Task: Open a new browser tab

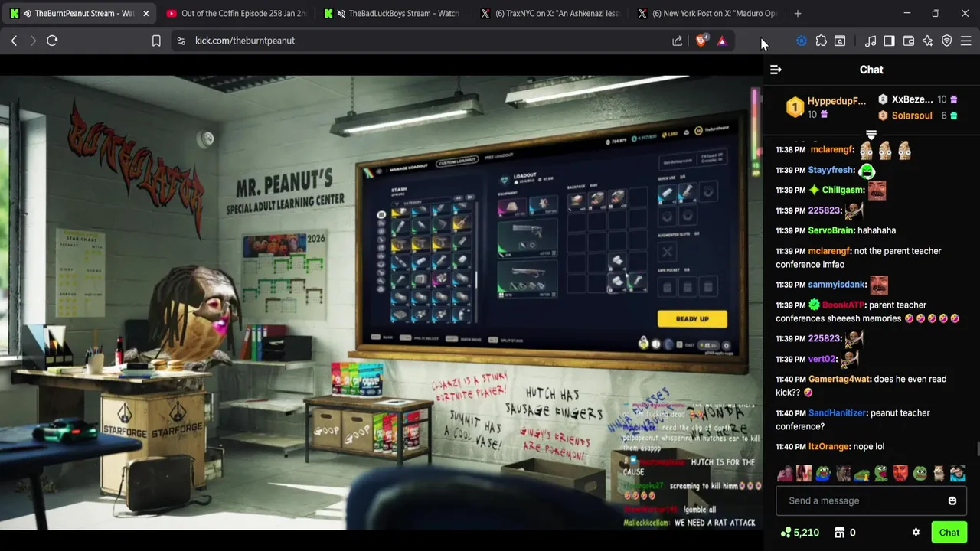Action: [x=798, y=13]
